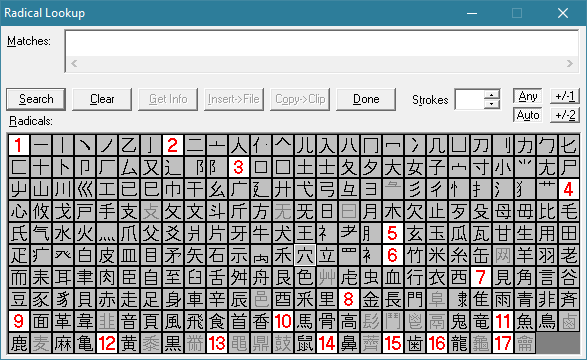Select the 又 radical

coord(150,167)
